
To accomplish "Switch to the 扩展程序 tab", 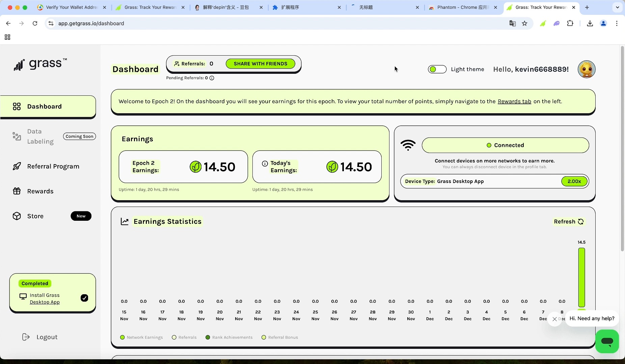I will click(306, 7).
